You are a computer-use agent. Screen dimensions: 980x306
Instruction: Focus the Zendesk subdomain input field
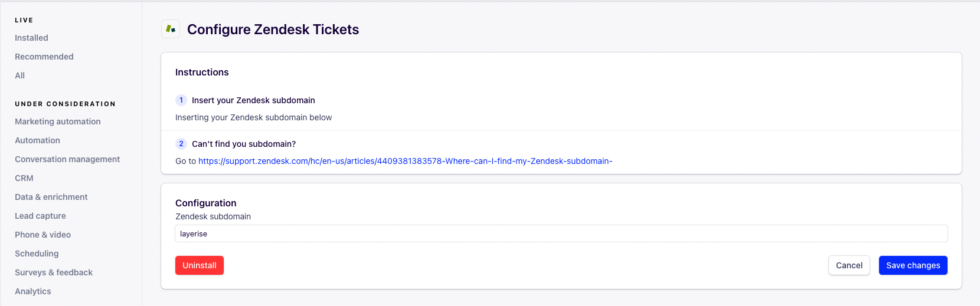point(561,233)
